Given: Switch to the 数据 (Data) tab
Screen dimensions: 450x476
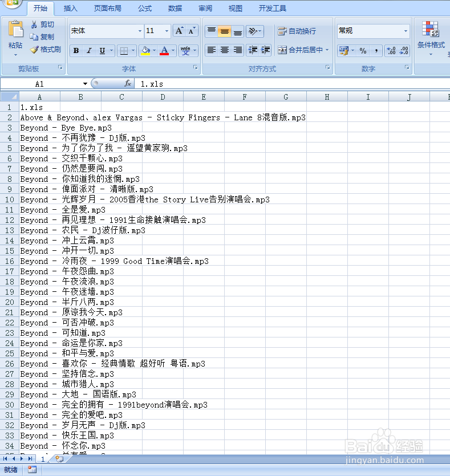Looking at the screenshot, I should point(175,8).
